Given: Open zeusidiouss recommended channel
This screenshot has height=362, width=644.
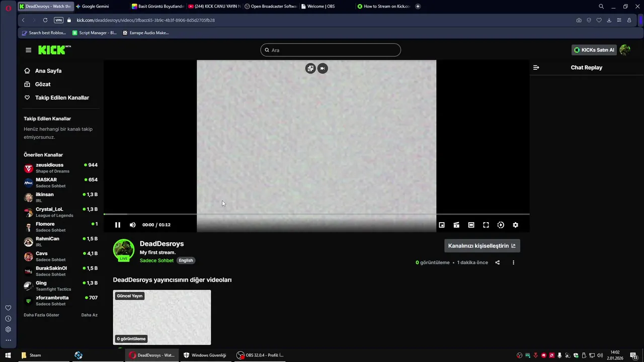Looking at the screenshot, I should pos(61,168).
